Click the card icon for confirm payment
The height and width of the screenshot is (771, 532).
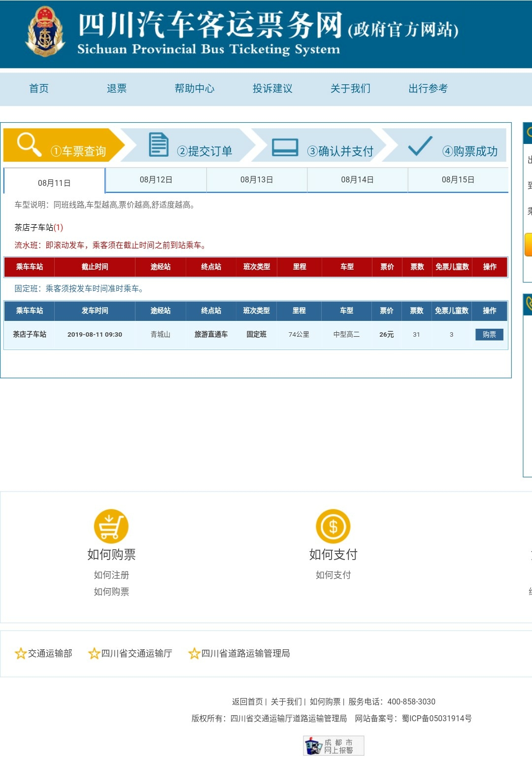(285, 147)
